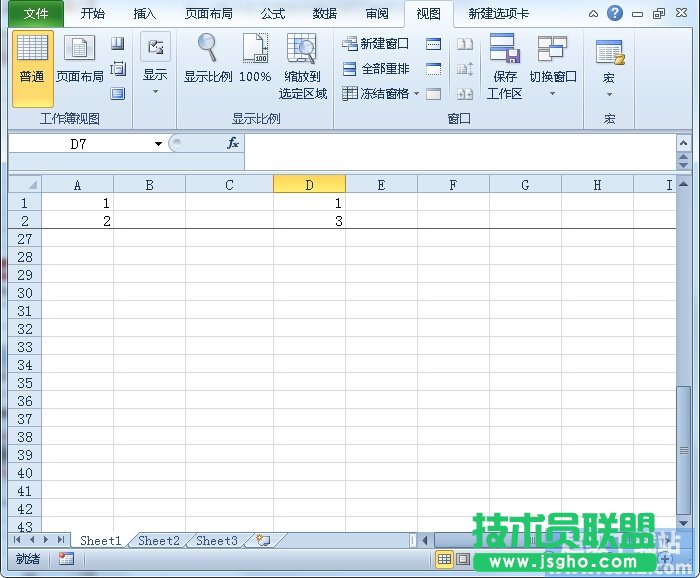
Task: Arrange all windows using 全部重排
Action: coord(376,69)
